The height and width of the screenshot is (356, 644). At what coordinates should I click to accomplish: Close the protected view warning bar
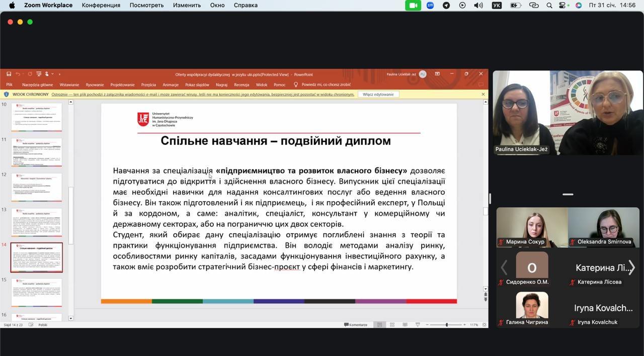[483, 94]
